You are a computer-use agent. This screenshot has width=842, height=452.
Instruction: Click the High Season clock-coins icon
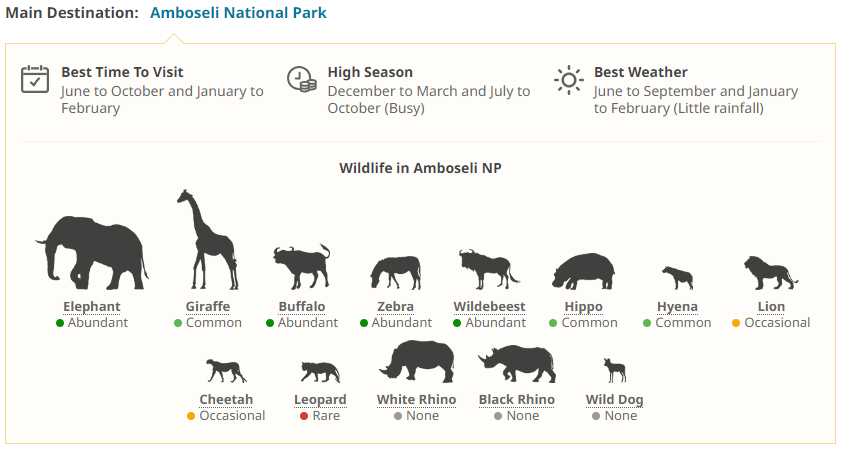coord(302,79)
